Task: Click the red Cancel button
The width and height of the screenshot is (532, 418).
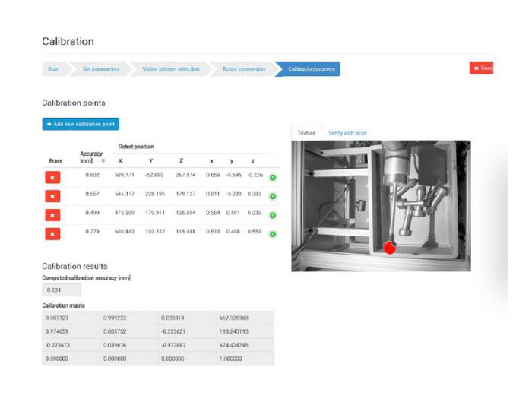Action: pyautogui.click(x=482, y=68)
